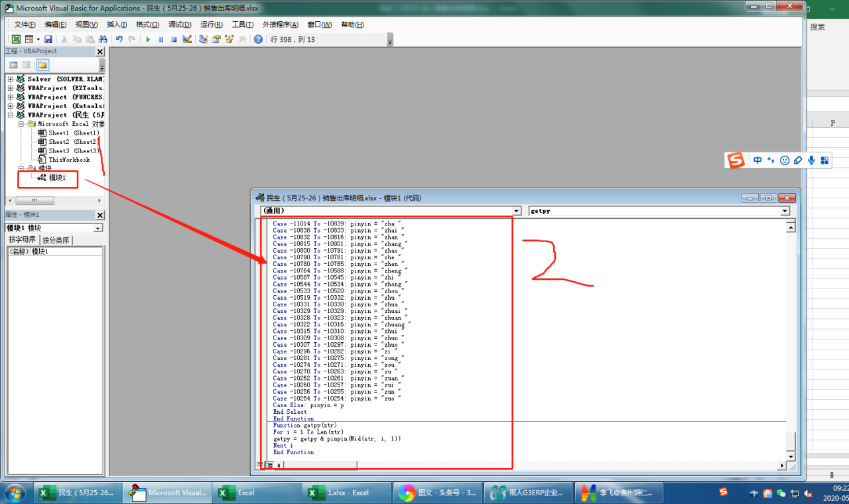Screen dimensions: 849x504
Task: Close the 工程 - VBAProject panel
Action: point(100,52)
